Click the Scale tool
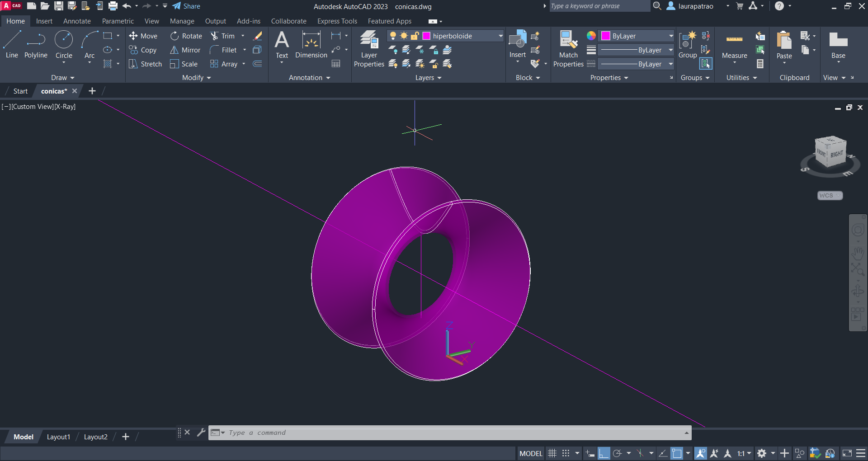The image size is (868, 461). coord(184,64)
